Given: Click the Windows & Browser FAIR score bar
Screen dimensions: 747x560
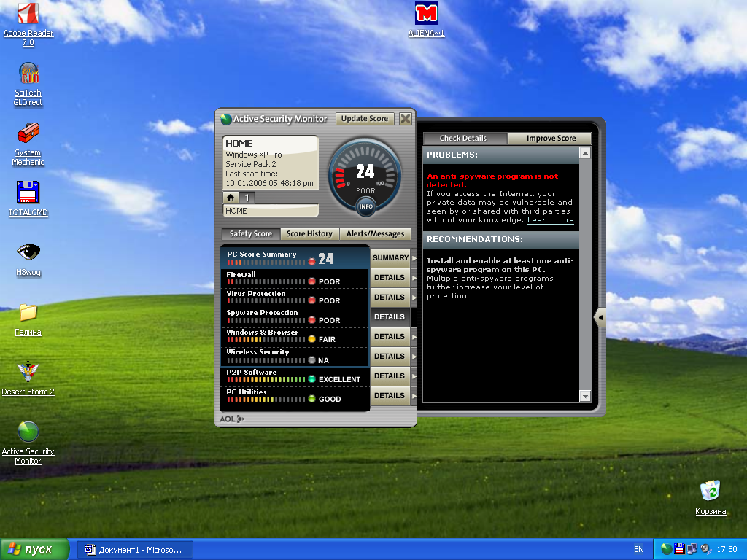Looking at the screenshot, I should pyautogui.click(x=266, y=340).
